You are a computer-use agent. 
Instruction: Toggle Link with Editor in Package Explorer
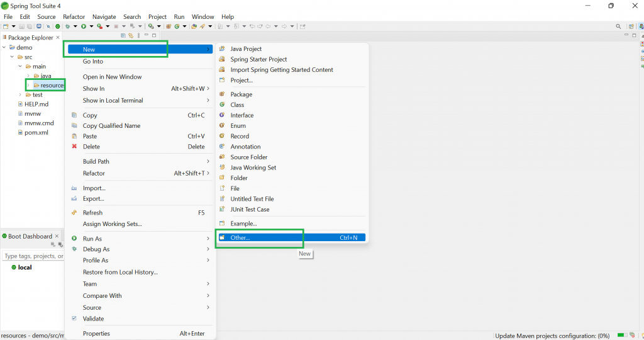tap(131, 36)
